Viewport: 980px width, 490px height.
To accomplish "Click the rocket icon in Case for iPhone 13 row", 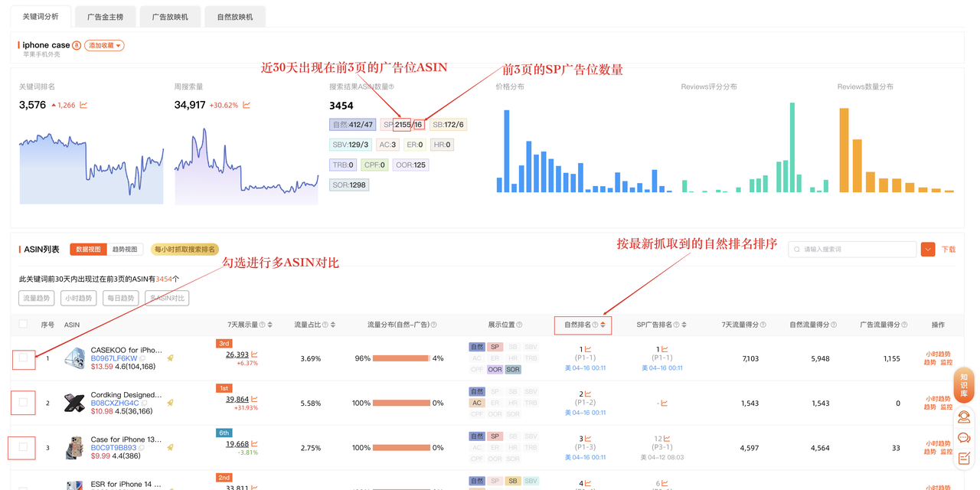I will pos(171,447).
